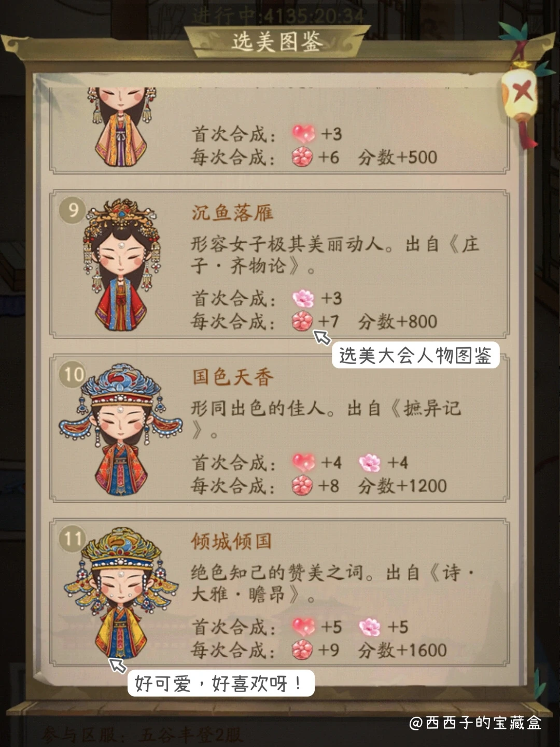The image size is (560, 747).
Task: Click red flower icon beside +9
Action: (x=302, y=650)
